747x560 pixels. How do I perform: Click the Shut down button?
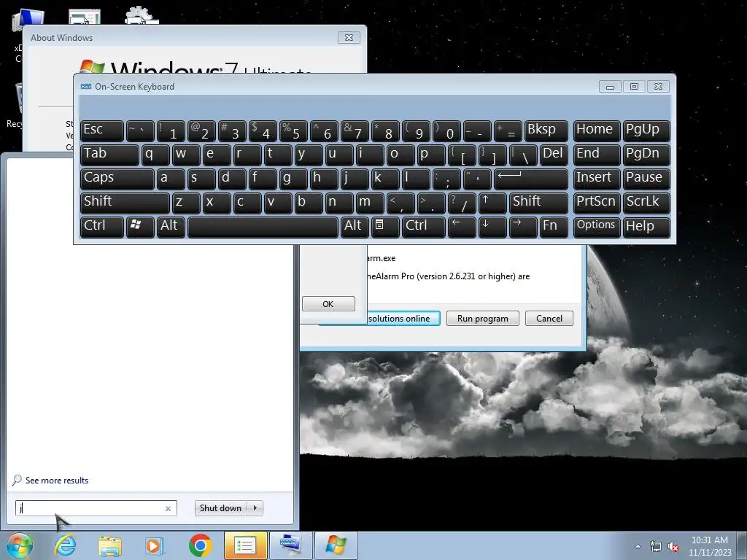click(x=220, y=508)
